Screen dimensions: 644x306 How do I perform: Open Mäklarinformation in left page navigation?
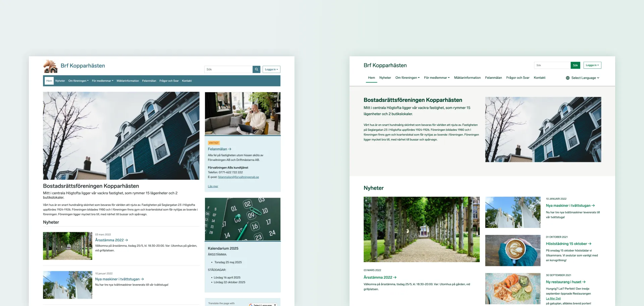click(x=128, y=81)
